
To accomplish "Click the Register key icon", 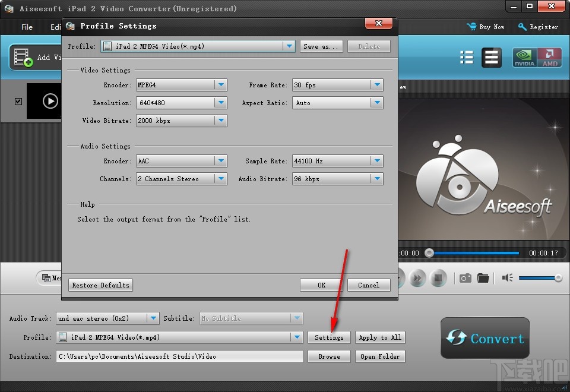I will pyautogui.click(x=522, y=27).
